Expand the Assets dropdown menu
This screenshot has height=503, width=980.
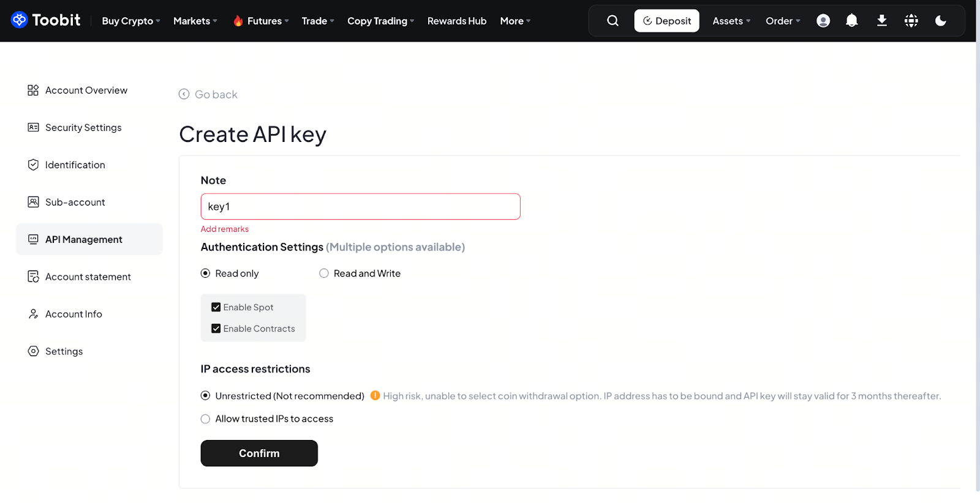pos(731,21)
